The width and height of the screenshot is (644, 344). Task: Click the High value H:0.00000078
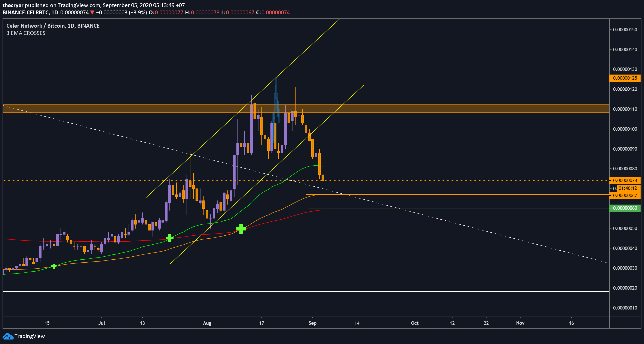[202, 12]
